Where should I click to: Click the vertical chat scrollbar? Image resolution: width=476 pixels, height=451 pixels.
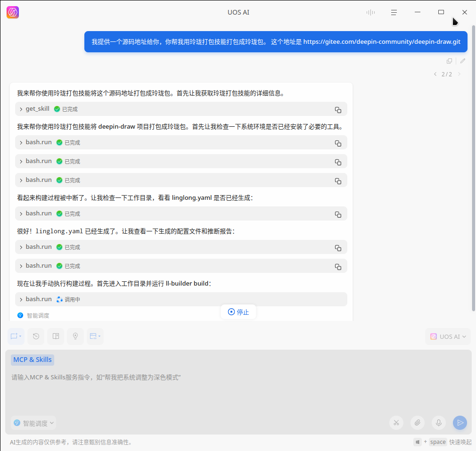coord(473,168)
